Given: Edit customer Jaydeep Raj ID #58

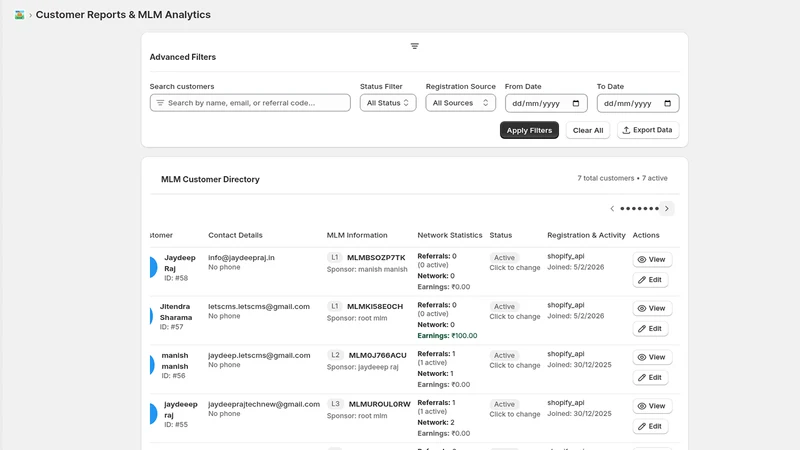Looking at the screenshot, I should 650,280.
